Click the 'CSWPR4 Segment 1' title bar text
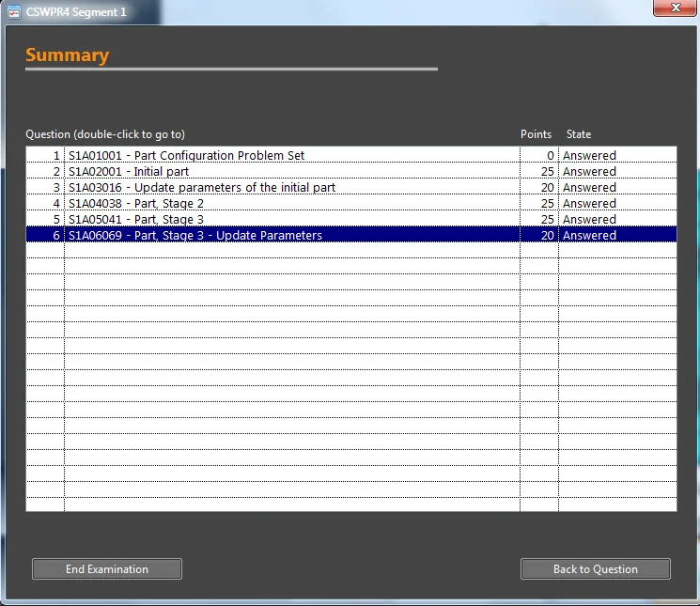 (x=76, y=12)
